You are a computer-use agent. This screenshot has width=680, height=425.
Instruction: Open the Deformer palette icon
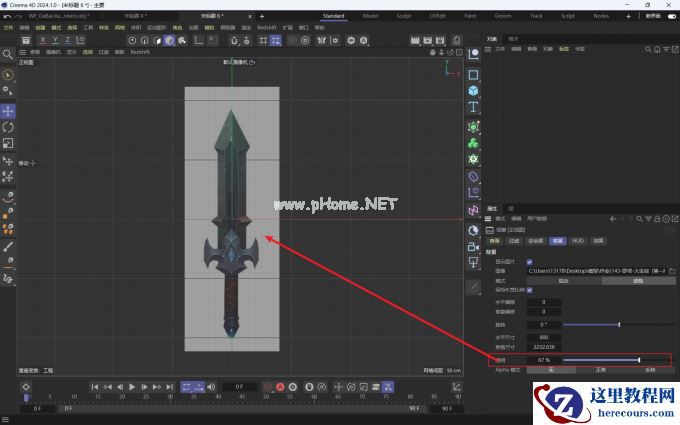coord(473,177)
